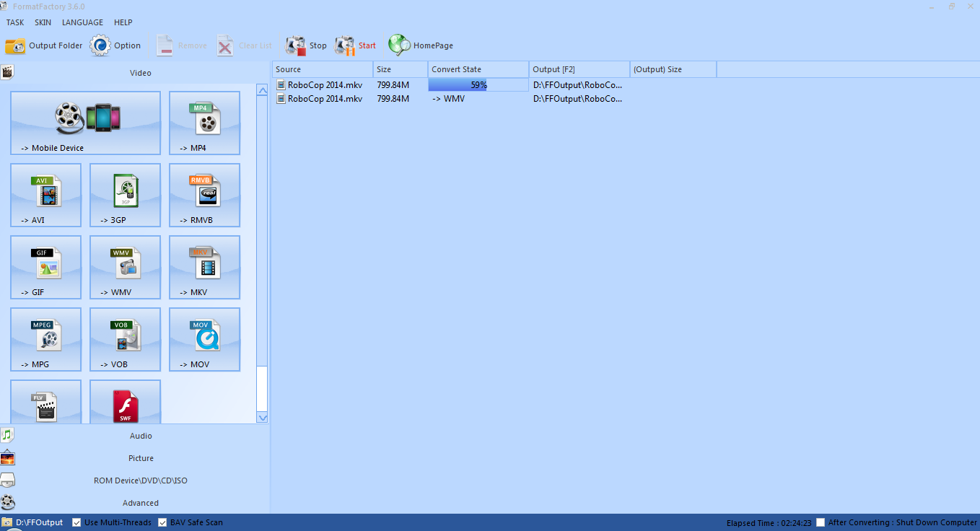Click the Convert State column header
The image size is (980, 531).
click(x=478, y=69)
